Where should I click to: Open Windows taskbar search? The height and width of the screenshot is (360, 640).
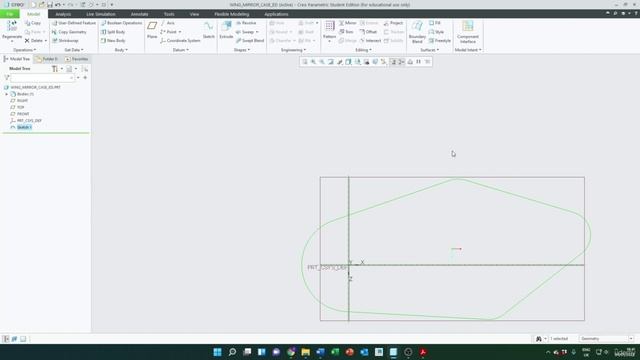pos(232,352)
